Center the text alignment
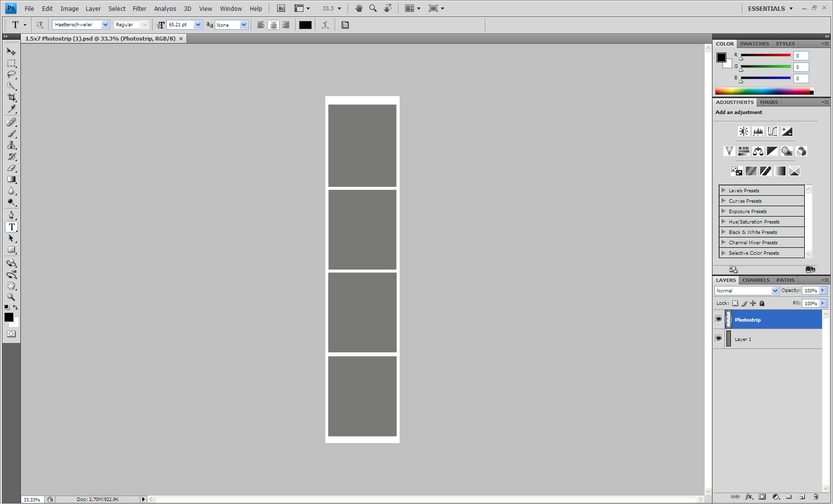 [x=273, y=25]
